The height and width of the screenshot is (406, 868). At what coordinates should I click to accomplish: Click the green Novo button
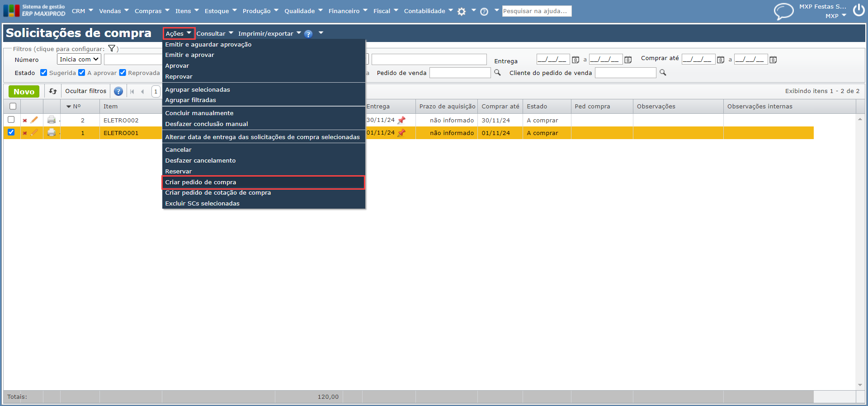24,92
